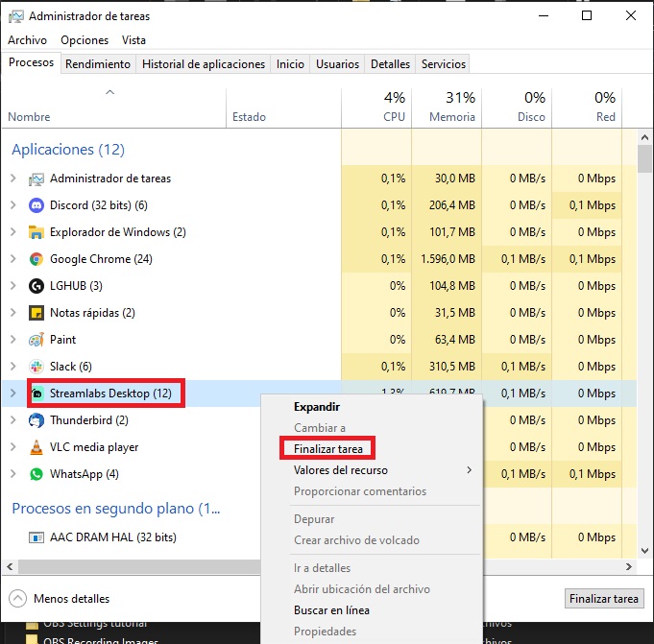Screen dimensions: 654x644
Task: Choose Finalizar tarea in context menu
Action: [327, 448]
